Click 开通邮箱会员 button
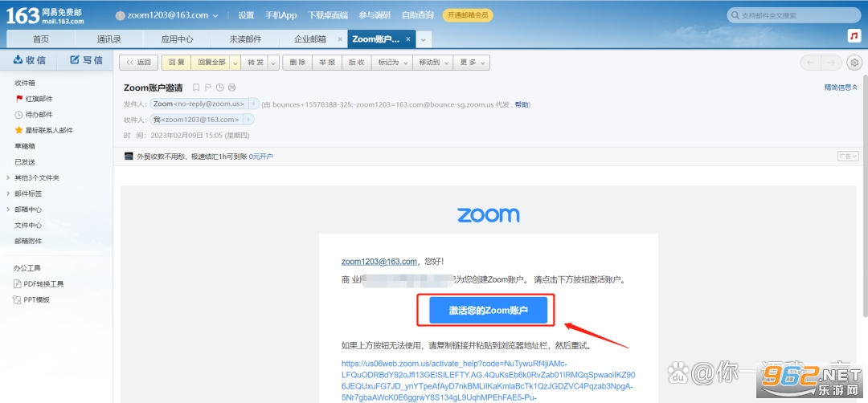 click(468, 15)
